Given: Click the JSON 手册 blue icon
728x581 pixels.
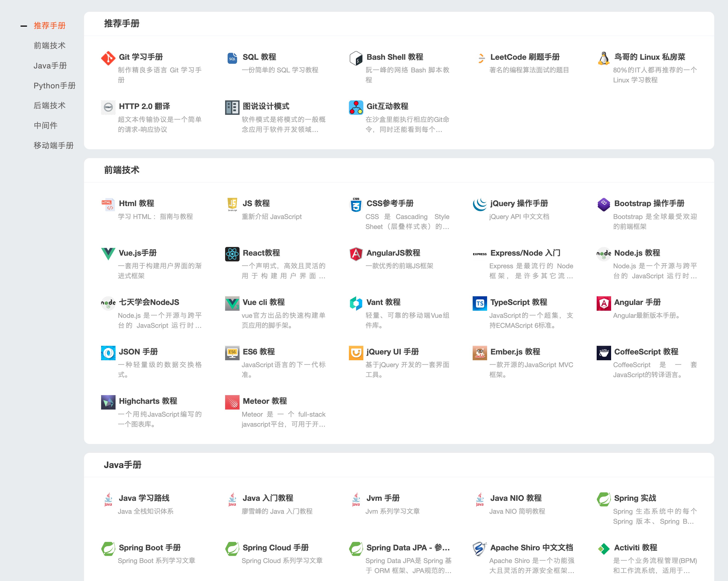Looking at the screenshot, I should click(108, 353).
